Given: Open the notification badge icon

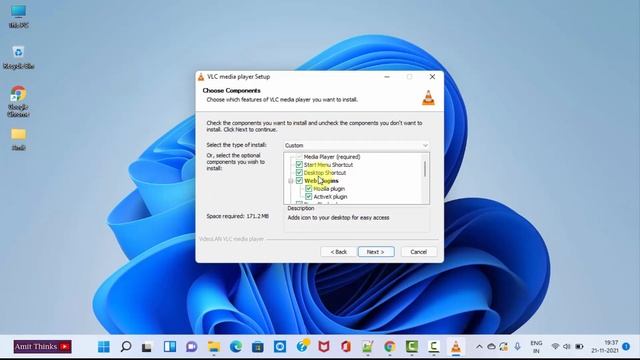Looking at the screenshot, I should click(626, 347).
